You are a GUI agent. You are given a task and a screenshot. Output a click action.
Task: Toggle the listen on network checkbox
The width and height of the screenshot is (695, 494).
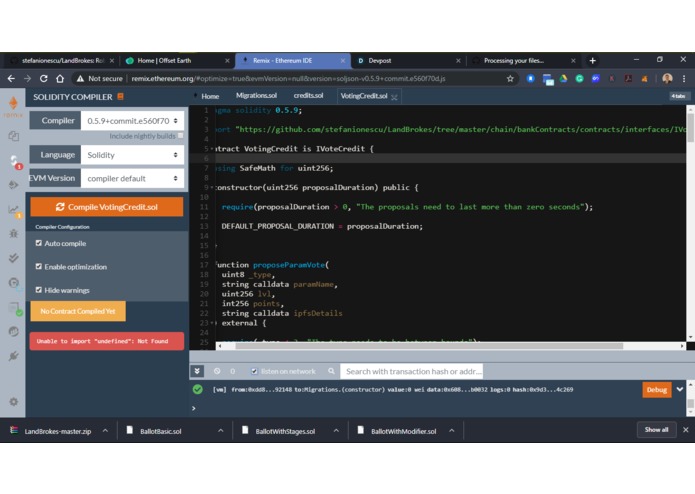(254, 371)
